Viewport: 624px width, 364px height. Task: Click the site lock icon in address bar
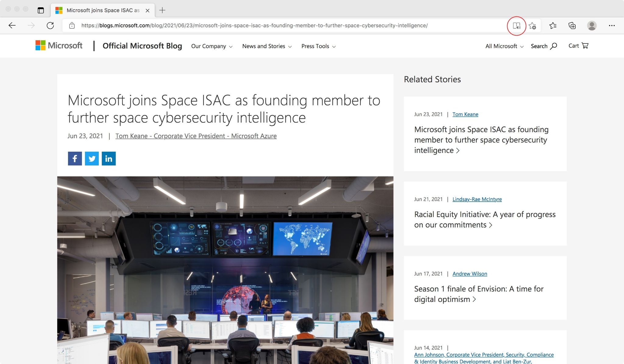coord(72,26)
